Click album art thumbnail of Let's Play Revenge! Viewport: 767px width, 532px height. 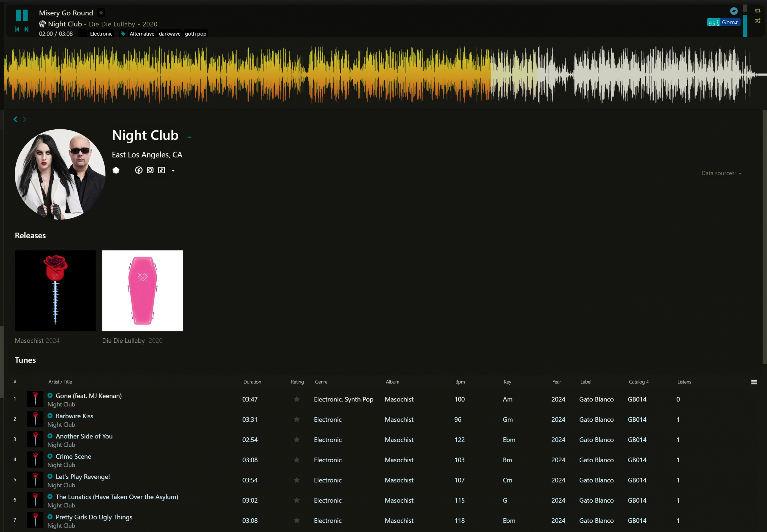pyautogui.click(x=35, y=480)
